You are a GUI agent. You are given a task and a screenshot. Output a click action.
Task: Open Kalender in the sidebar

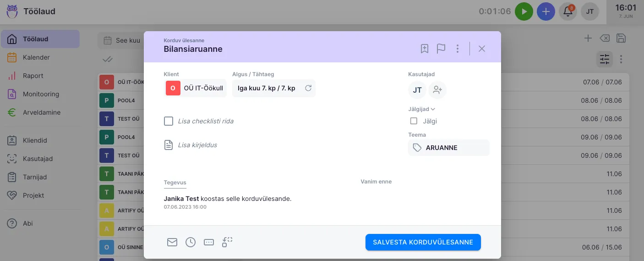click(x=36, y=57)
